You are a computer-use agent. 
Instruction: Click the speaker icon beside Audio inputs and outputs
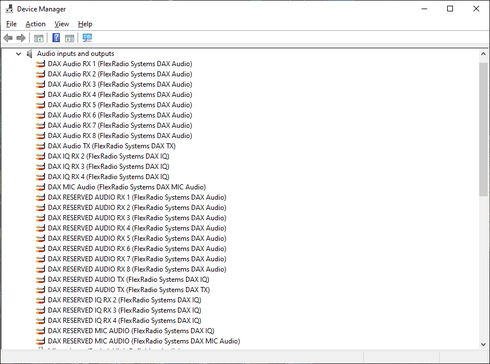coord(29,54)
